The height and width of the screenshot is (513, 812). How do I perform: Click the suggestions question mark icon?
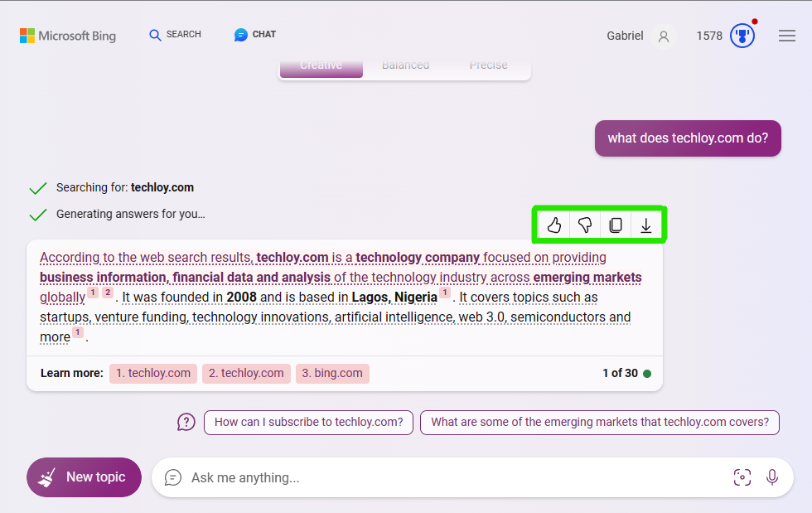point(186,423)
